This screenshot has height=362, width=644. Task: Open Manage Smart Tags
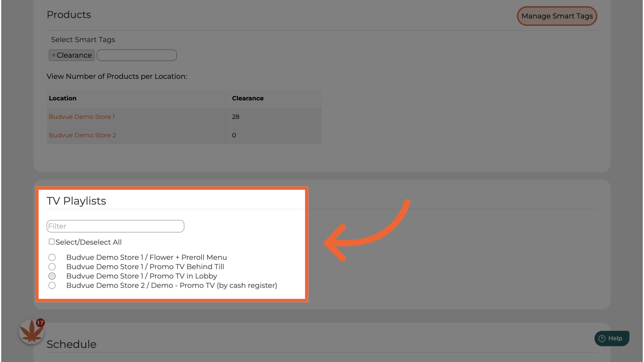pyautogui.click(x=557, y=16)
